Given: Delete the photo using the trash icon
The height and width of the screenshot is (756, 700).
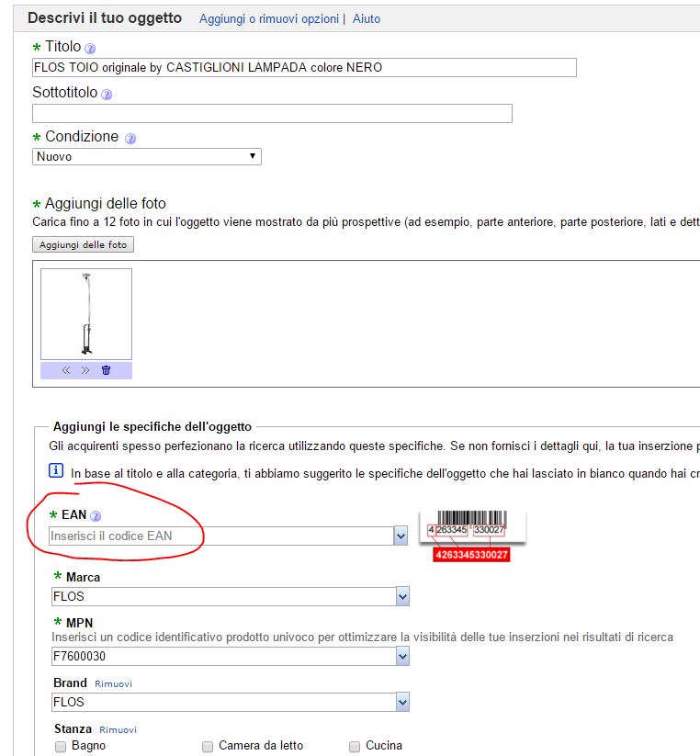Looking at the screenshot, I should click(106, 370).
